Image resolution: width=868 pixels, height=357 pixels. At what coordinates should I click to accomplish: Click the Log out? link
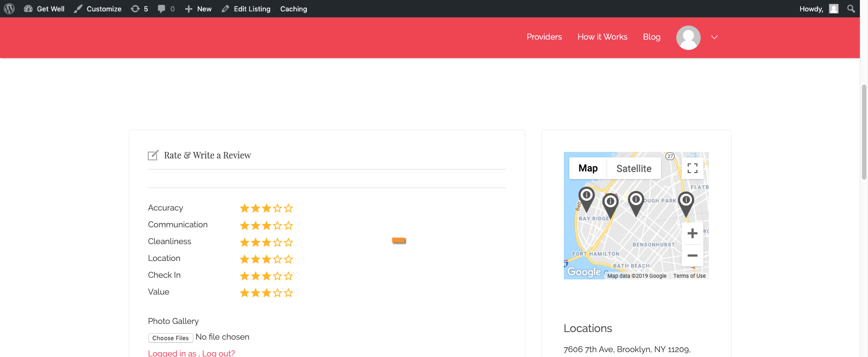(218, 353)
